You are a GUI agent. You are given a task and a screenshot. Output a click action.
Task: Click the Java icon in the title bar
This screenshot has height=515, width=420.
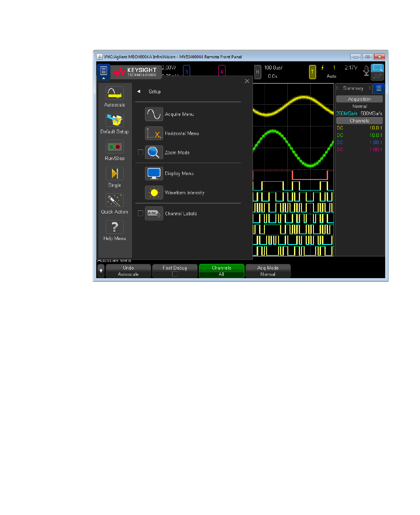click(x=99, y=57)
